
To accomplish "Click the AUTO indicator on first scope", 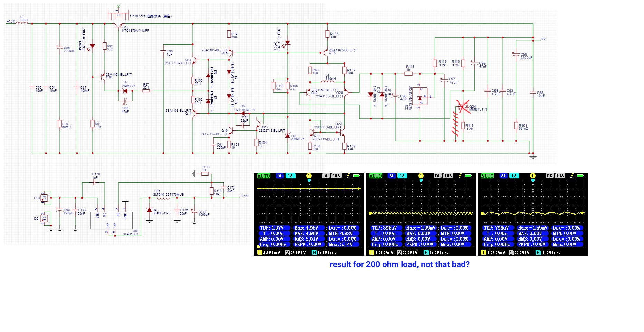I will pos(264,176).
